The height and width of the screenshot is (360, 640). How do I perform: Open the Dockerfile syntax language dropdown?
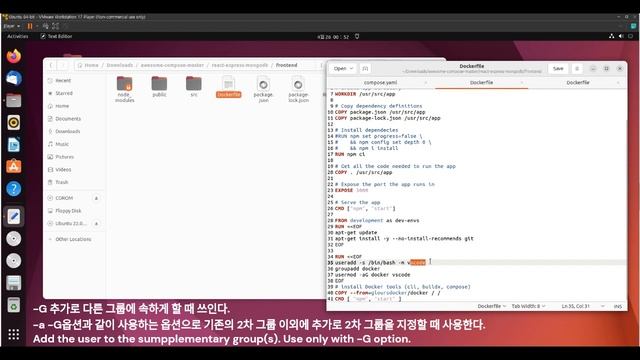click(x=492, y=306)
